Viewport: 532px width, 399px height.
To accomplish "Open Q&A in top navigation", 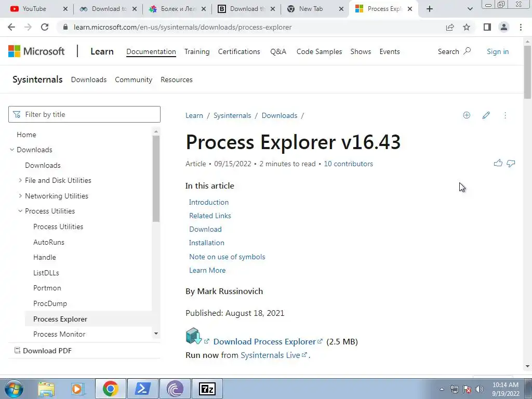I will (278, 51).
